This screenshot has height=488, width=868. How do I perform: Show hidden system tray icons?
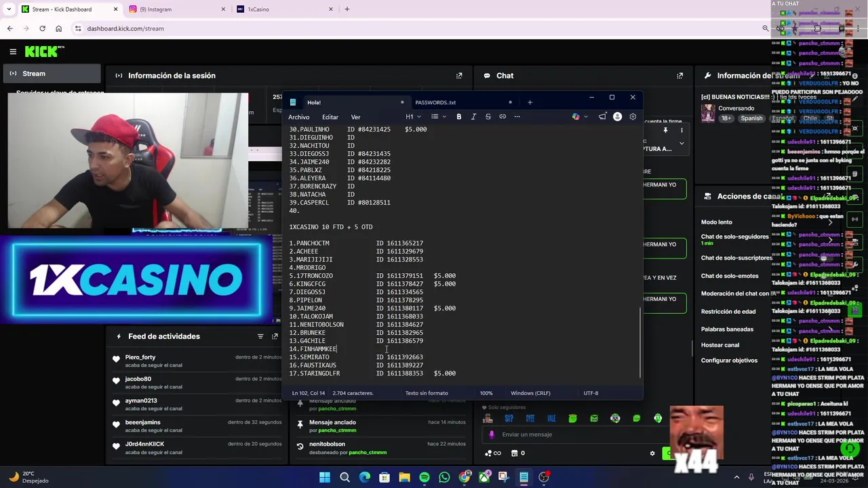pyautogui.click(x=736, y=477)
